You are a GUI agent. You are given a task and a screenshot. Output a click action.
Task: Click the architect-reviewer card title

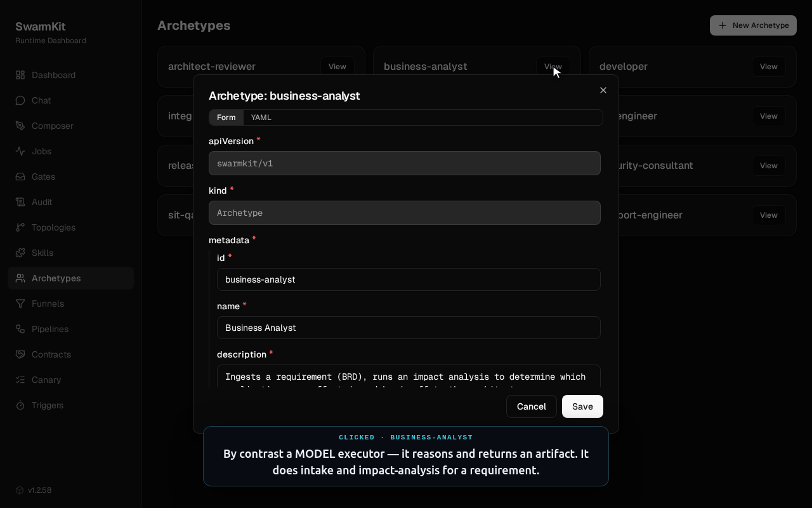[212, 67]
